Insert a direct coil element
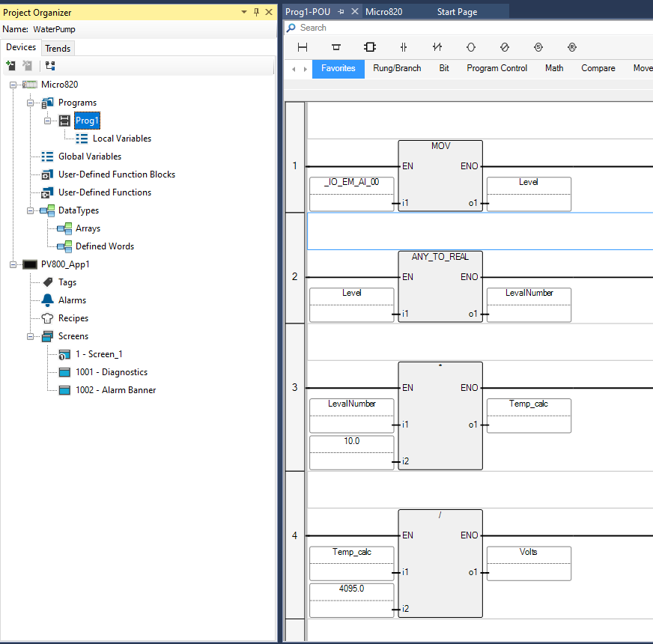The image size is (653, 644). [x=471, y=47]
